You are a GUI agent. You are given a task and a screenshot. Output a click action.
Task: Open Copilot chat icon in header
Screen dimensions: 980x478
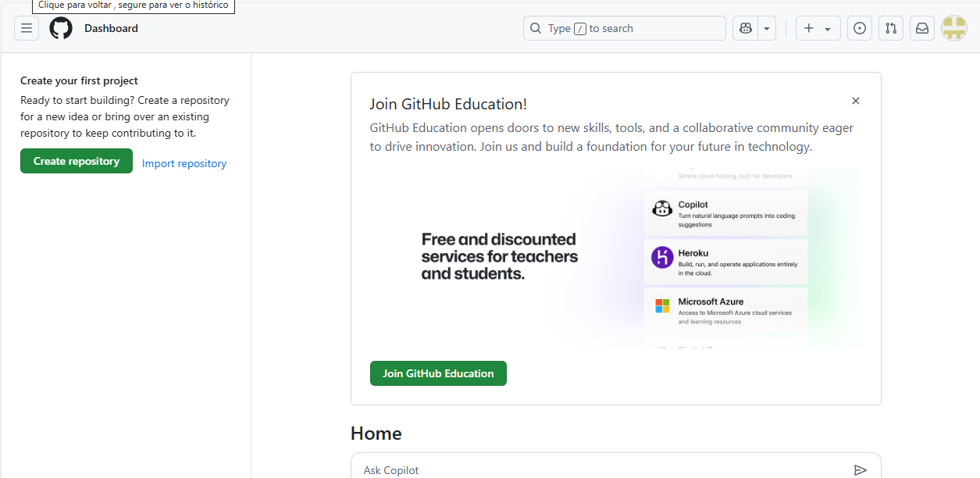tap(746, 28)
